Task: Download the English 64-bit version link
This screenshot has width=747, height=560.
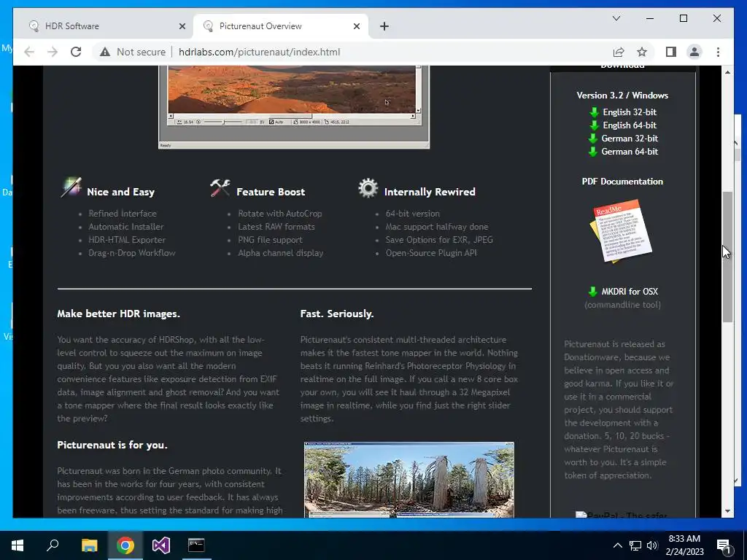Action: click(630, 125)
